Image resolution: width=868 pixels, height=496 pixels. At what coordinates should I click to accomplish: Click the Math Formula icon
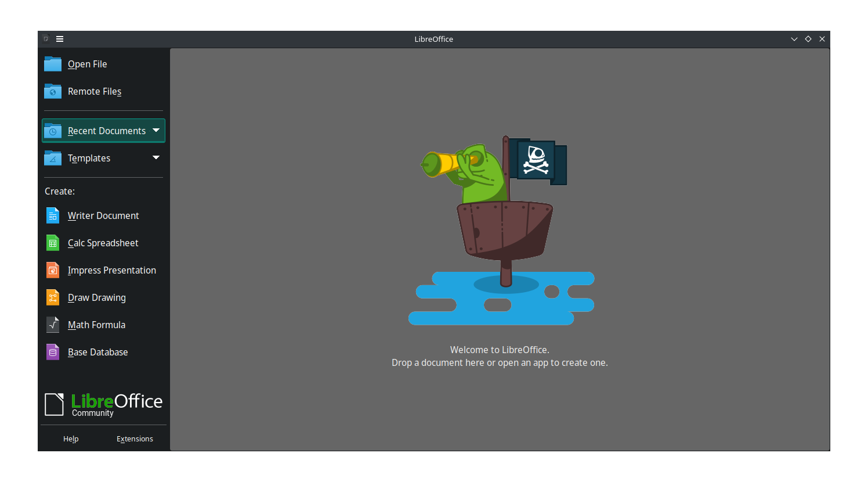[x=53, y=325]
